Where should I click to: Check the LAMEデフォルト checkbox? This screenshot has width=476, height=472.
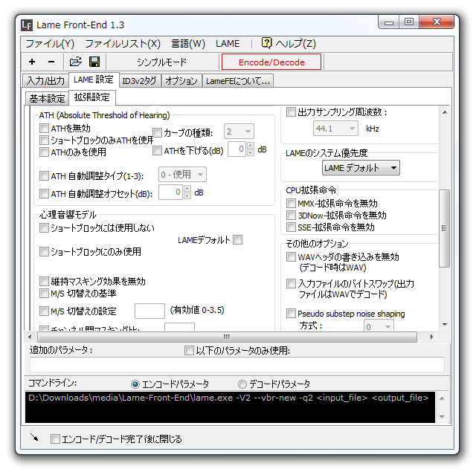coord(238,239)
